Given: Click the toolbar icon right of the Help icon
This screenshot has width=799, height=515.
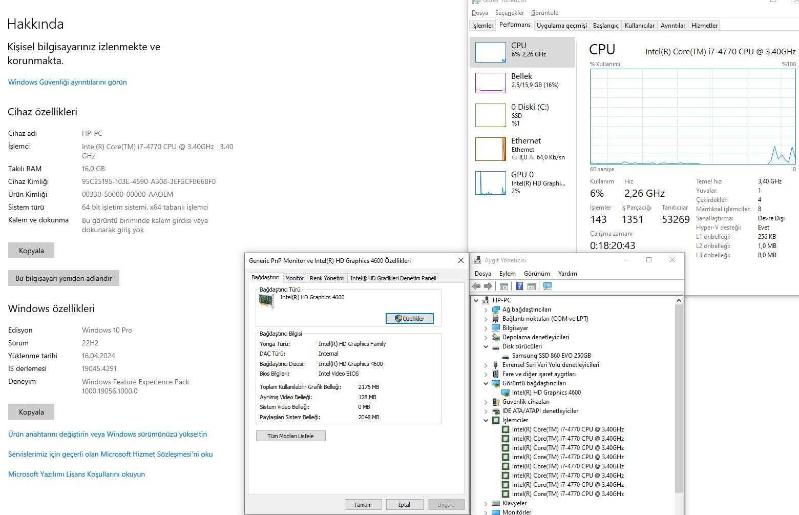Looking at the screenshot, I should click(531, 286).
